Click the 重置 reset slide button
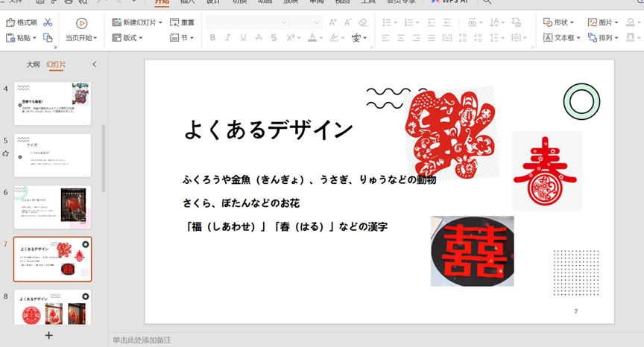 [182, 22]
